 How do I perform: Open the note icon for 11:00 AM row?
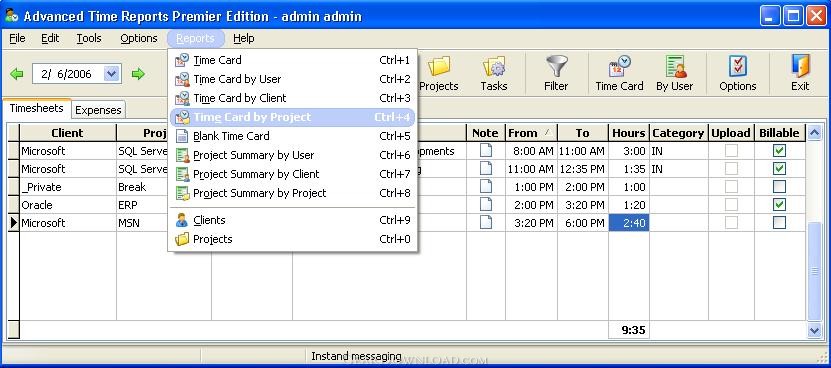(485, 169)
